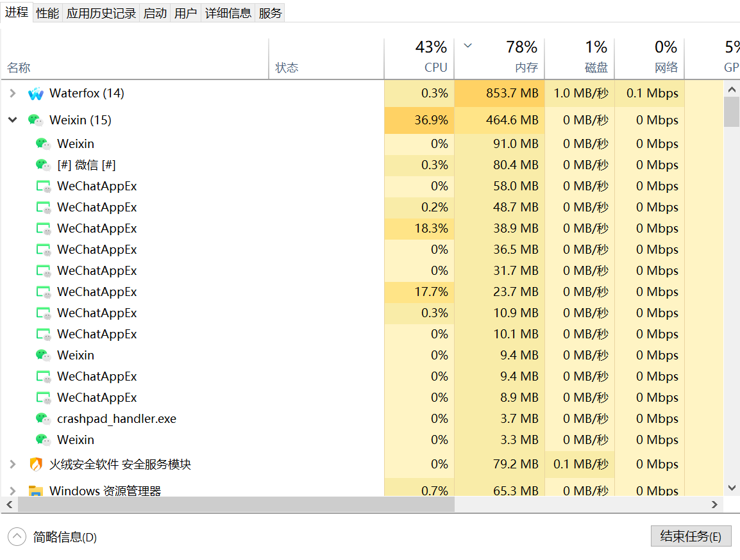Screen dimensions: 740x560
Task: Open the 服务 tab
Action: (270, 13)
